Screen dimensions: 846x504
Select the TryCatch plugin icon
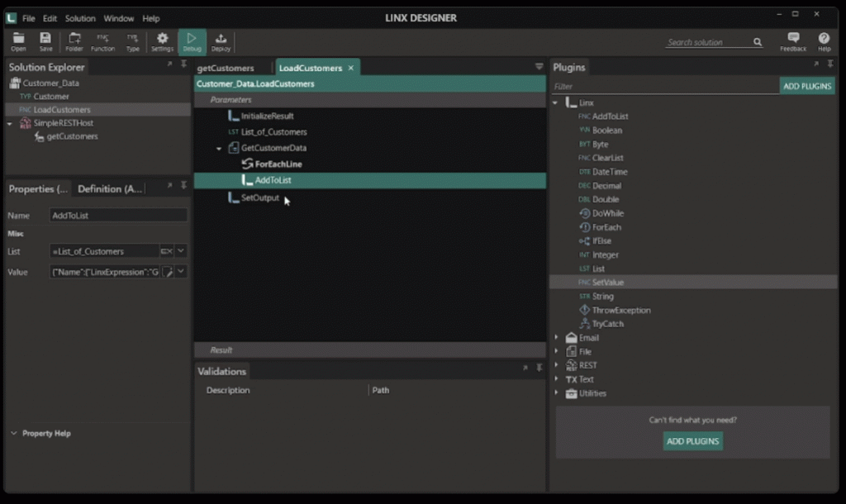[x=584, y=324]
